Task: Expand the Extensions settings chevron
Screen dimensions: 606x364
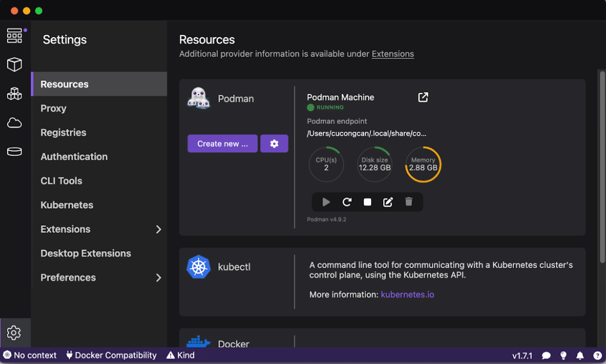Action: coord(158,230)
